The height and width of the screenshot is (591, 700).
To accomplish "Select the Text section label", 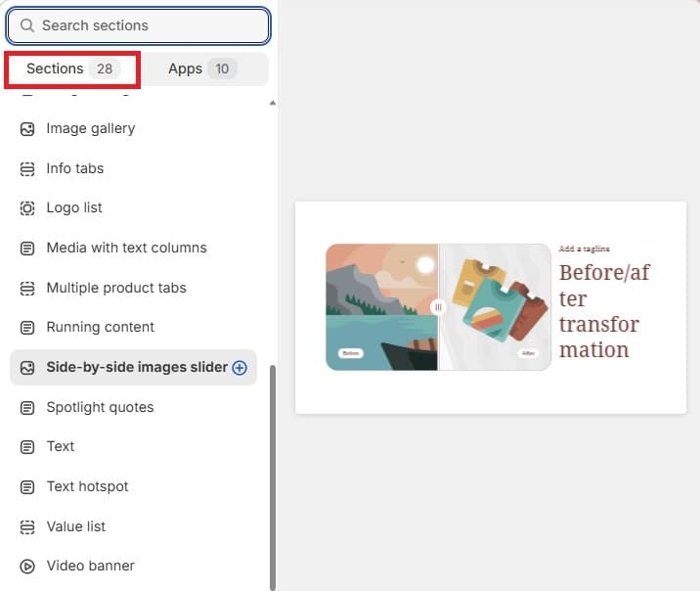I will click(x=61, y=446).
